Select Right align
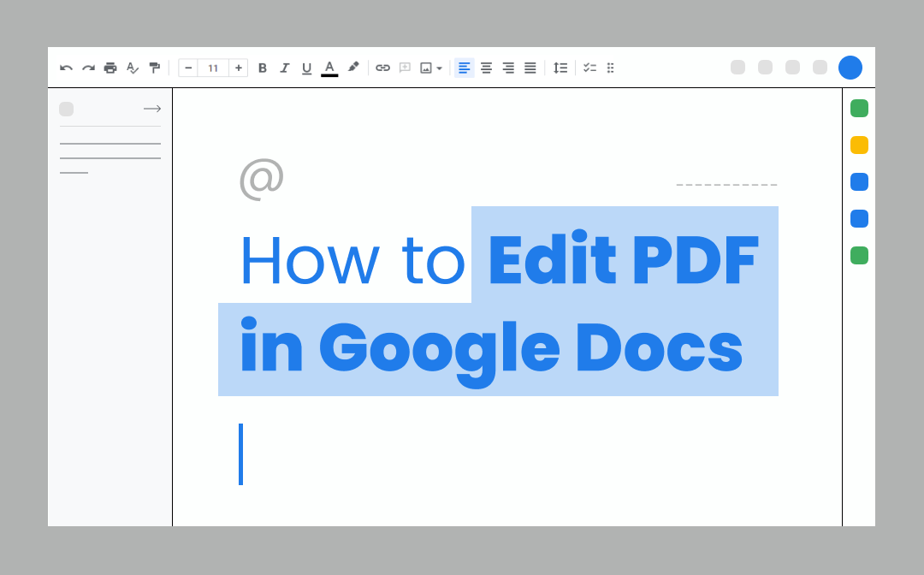The width and height of the screenshot is (924, 575). click(x=508, y=68)
